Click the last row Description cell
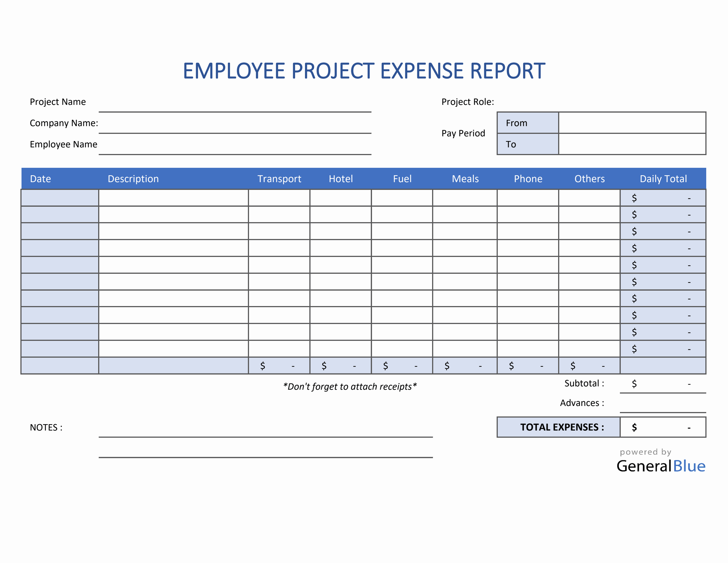This screenshot has width=728, height=563. (174, 349)
